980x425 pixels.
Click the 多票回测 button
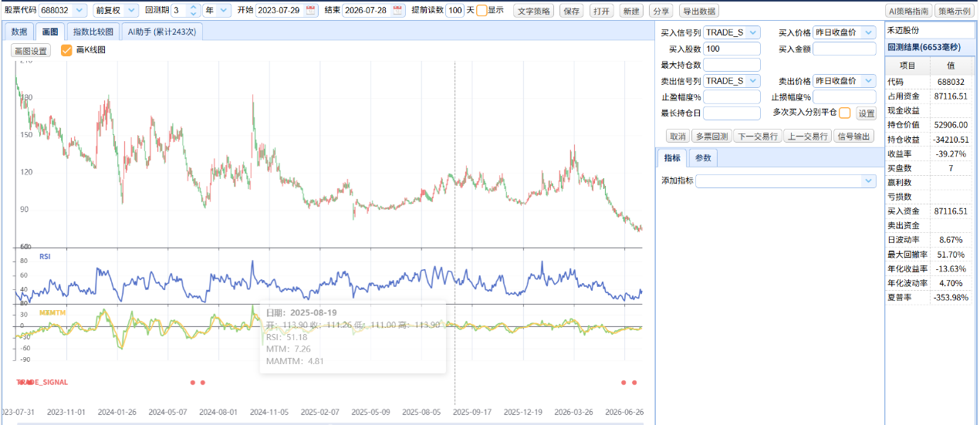click(711, 137)
